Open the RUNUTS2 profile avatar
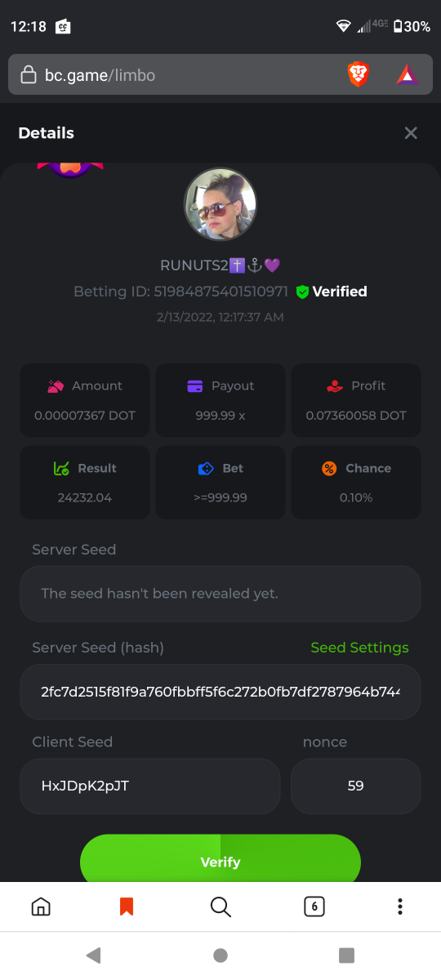Image resolution: width=441 pixels, height=980 pixels. pyautogui.click(x=220, y=204)
